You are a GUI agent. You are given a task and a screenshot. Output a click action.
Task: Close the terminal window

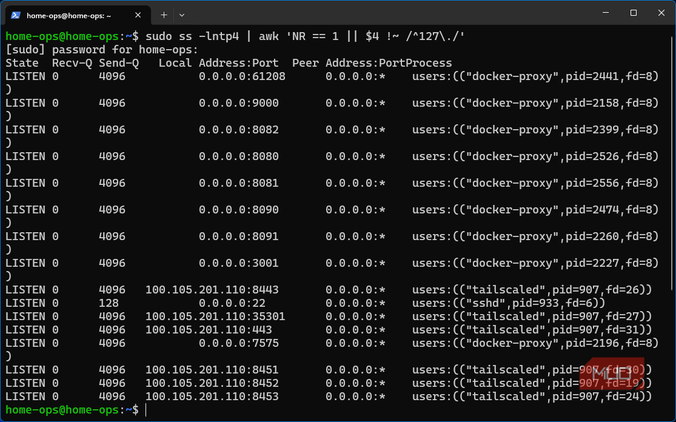pos(661,13)
